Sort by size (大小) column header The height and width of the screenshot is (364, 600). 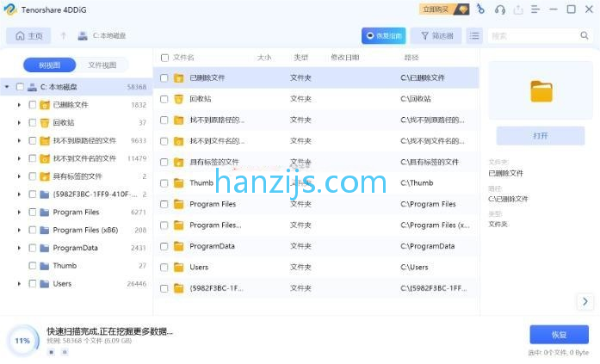pos(264,58)
